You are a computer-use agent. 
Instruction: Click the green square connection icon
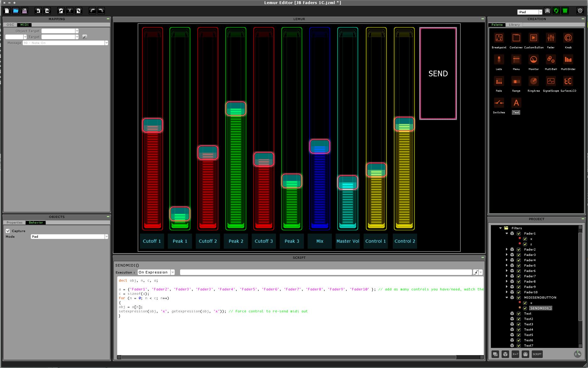[565, 11]
